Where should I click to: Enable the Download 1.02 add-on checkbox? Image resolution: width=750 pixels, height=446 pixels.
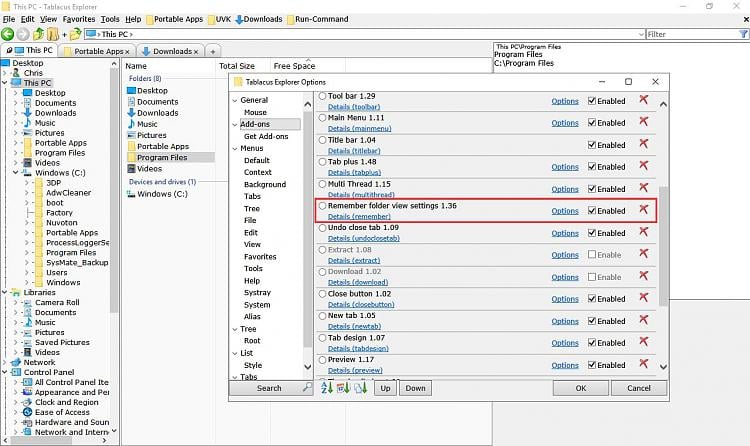pos(592,277)
